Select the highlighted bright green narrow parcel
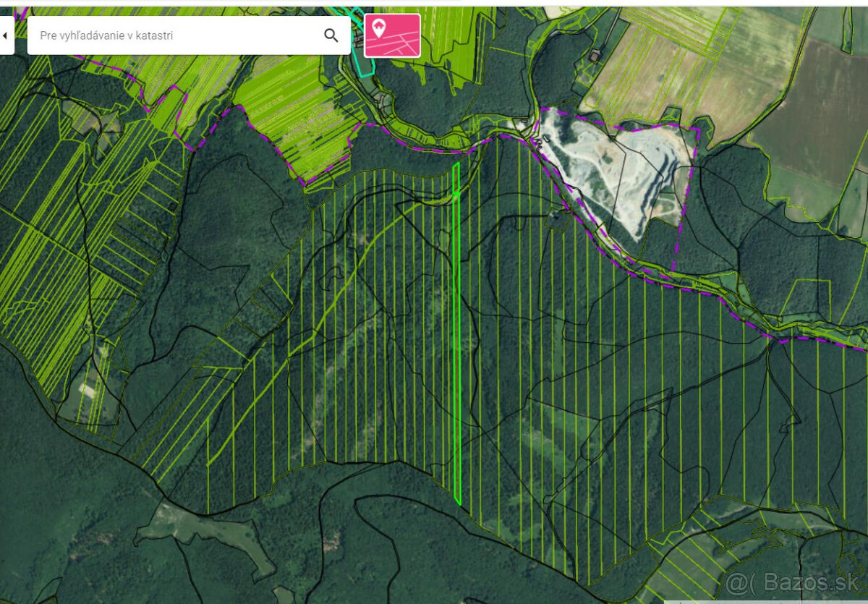This screenshot has width=868, height=604. (x=456, y=333)
